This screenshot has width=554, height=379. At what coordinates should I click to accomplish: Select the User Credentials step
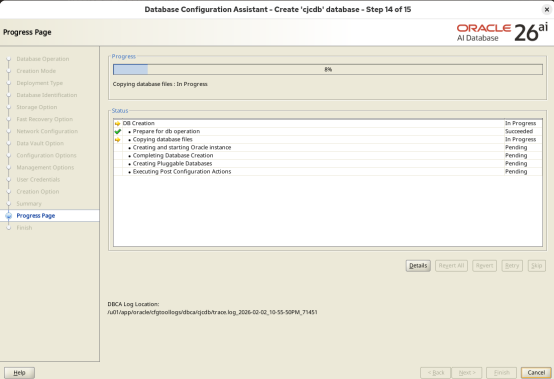(38, 179)
